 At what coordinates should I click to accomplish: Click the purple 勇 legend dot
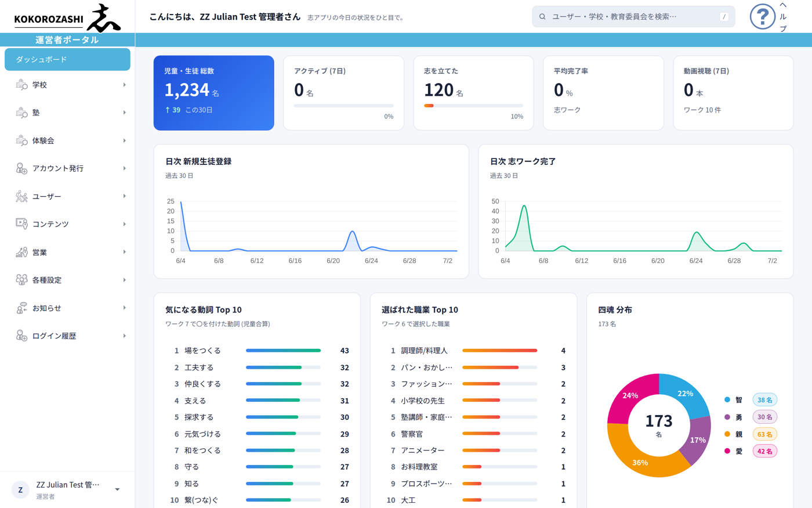click(x=727, y=417)
